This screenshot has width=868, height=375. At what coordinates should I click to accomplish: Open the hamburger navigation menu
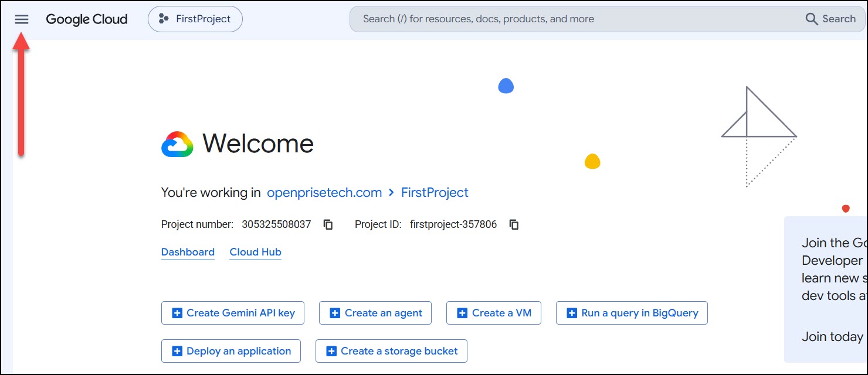tap(22, 19)
